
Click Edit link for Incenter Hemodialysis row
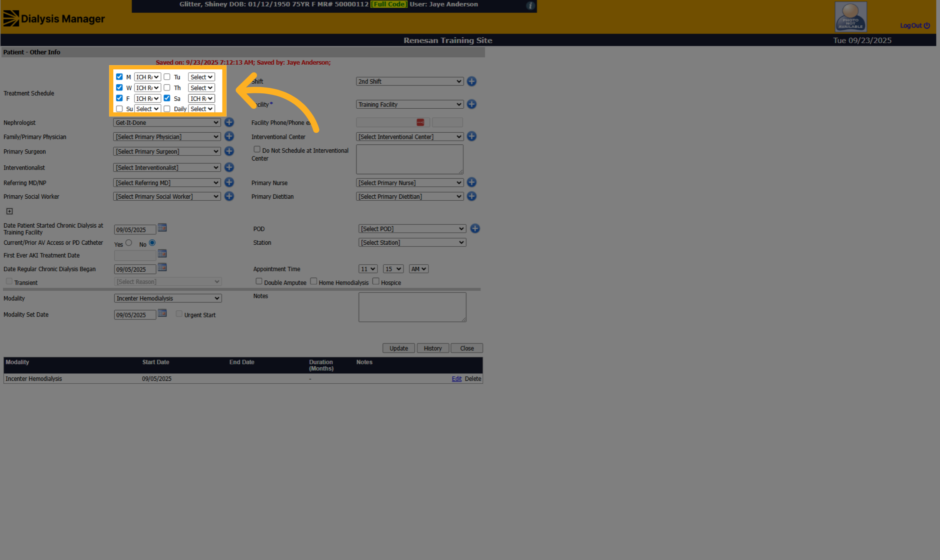[457, 379]
